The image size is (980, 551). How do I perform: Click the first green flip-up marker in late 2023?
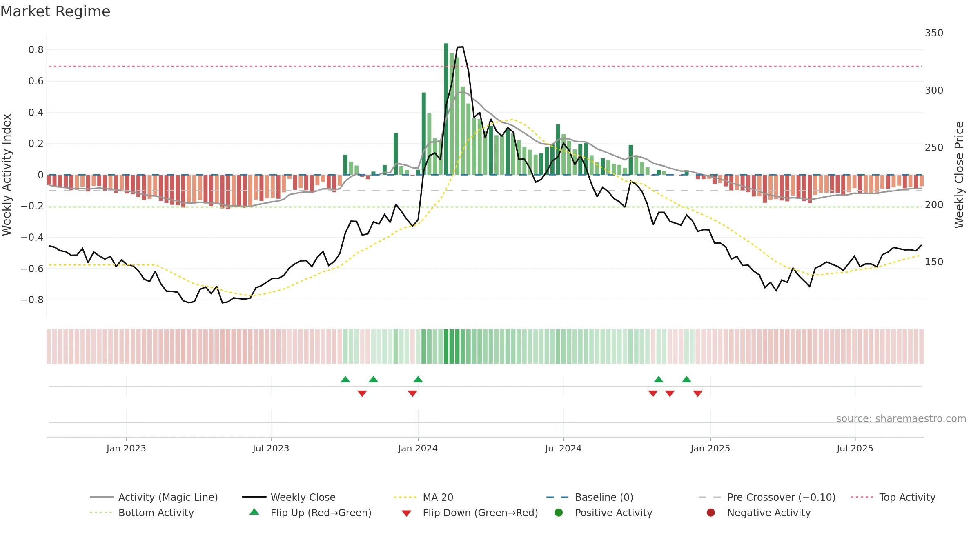345,379
